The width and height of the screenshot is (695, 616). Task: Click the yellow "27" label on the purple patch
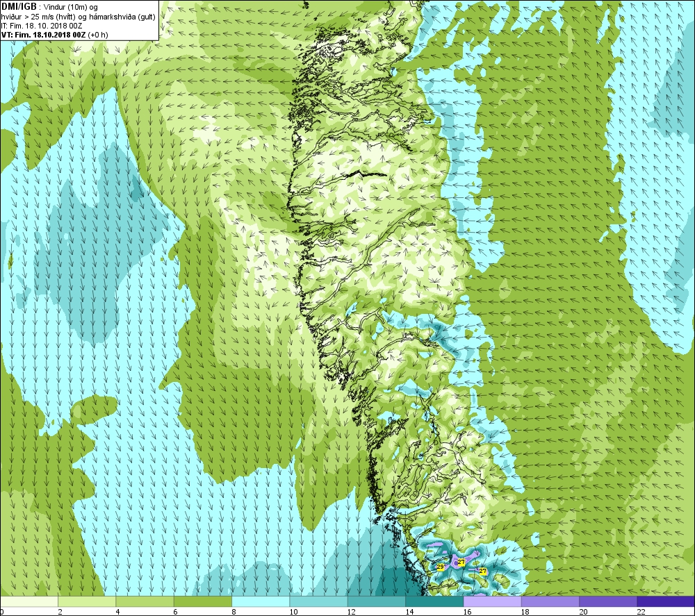point(461,562)
